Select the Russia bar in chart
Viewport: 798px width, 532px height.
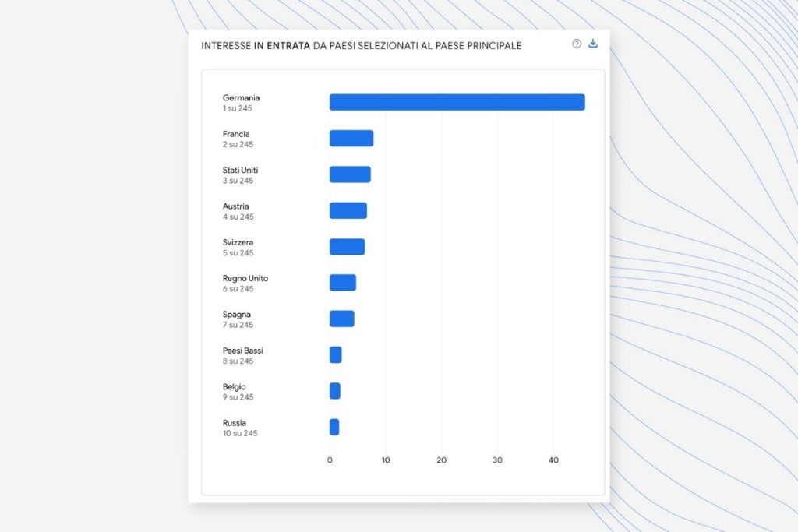click(334, 427)
